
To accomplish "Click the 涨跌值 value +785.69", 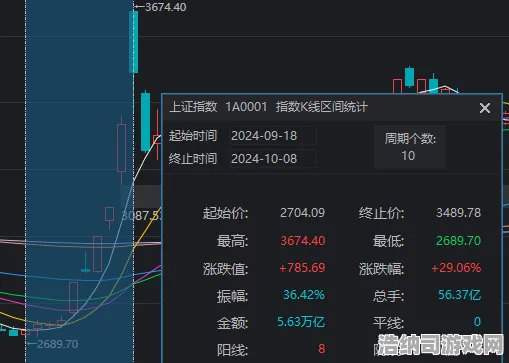I will pos(302,268).
